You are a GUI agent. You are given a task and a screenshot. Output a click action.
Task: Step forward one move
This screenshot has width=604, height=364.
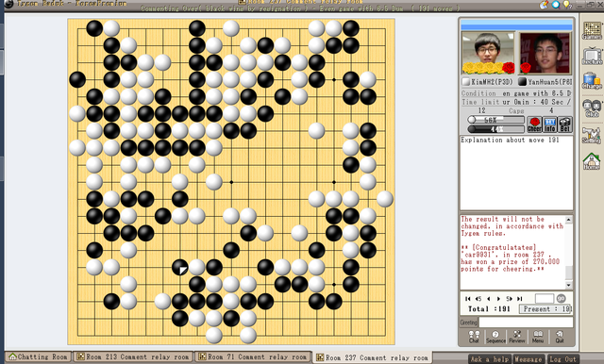coord(498,299)
